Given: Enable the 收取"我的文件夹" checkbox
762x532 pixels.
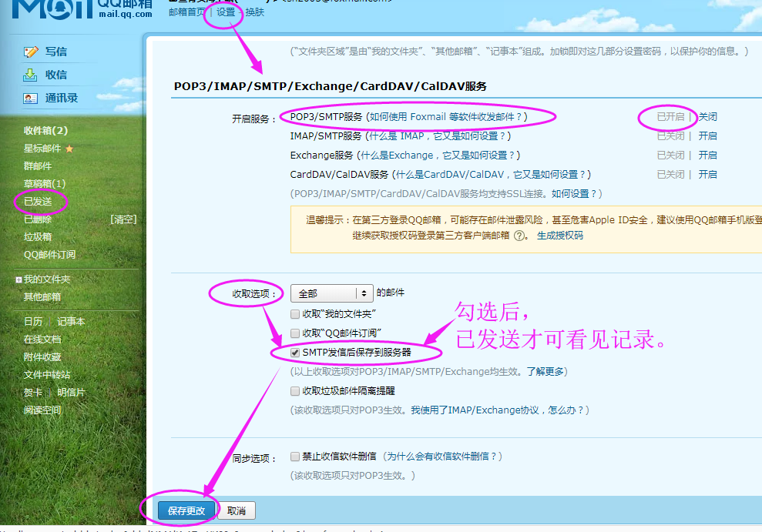Looking at the screenshot, I should 295,314.
